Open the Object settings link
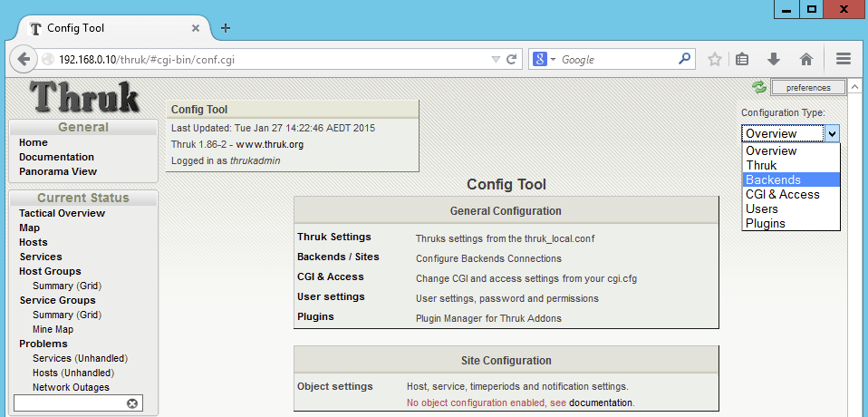Viewport: 868px width, 417px height. [x=335, y=386]
